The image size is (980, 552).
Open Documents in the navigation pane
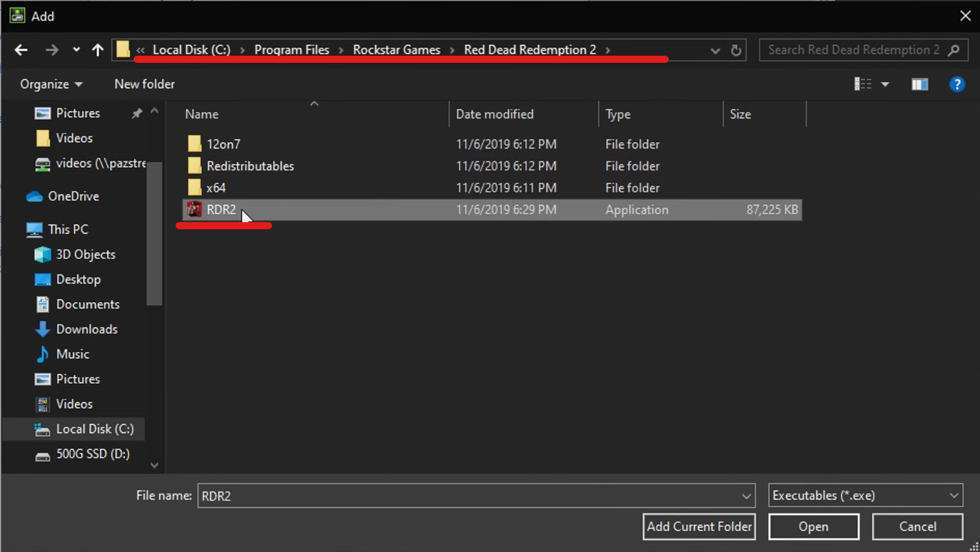[x=87, y=304]
